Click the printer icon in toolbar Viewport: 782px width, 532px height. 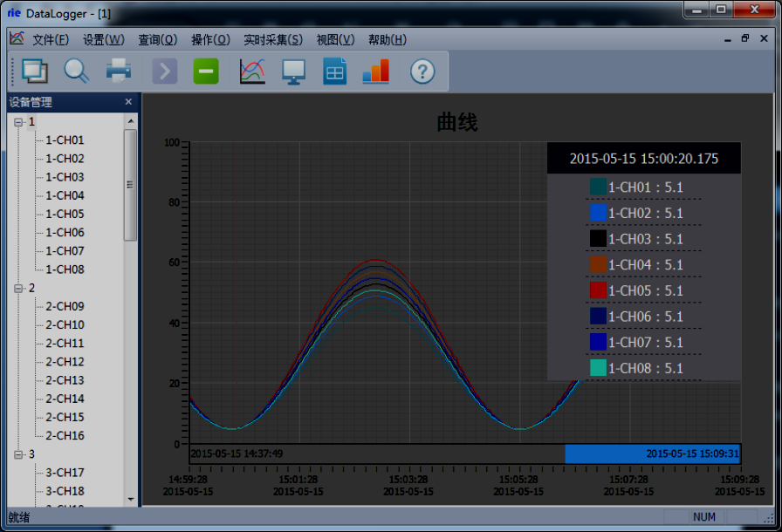tap(119, 71)
